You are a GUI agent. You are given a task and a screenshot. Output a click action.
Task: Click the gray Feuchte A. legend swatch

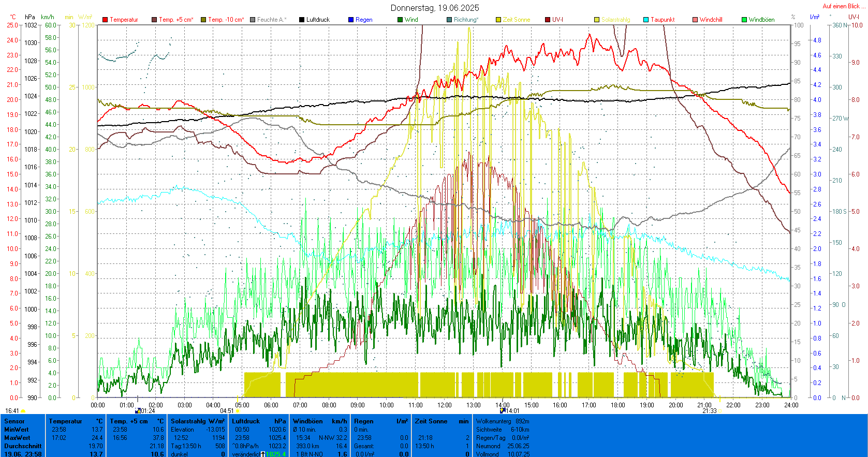point(253,20)
